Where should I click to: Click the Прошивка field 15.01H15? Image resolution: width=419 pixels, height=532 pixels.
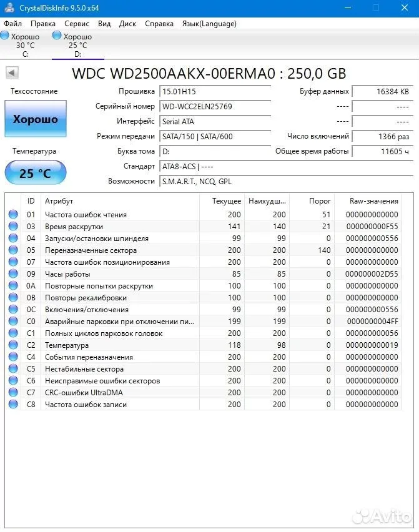point(215,91)
